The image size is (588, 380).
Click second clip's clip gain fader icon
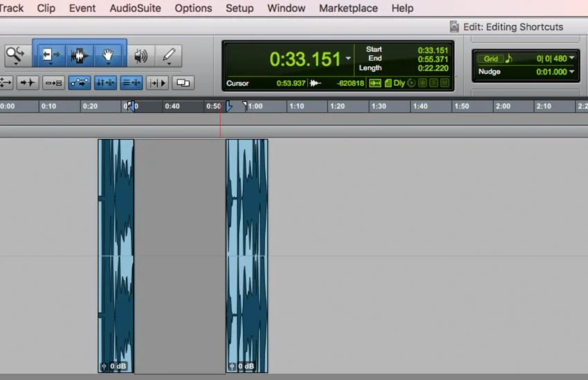coord(232,366)
